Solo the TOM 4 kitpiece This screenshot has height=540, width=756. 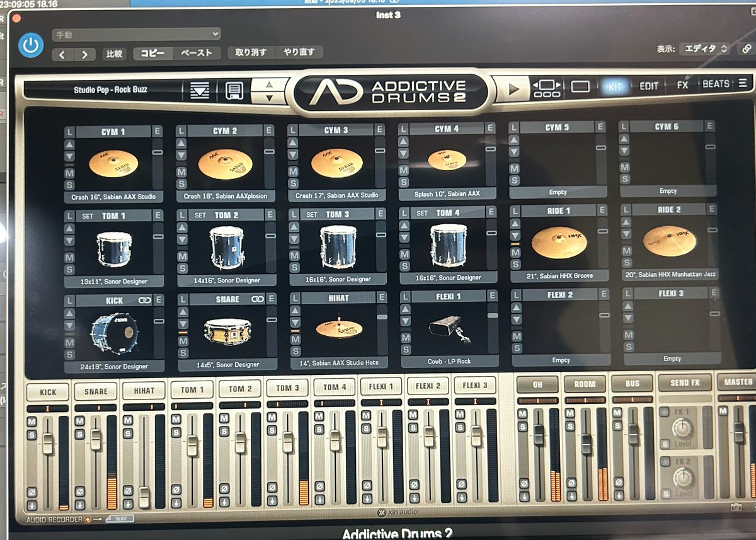tap(404, 265)
